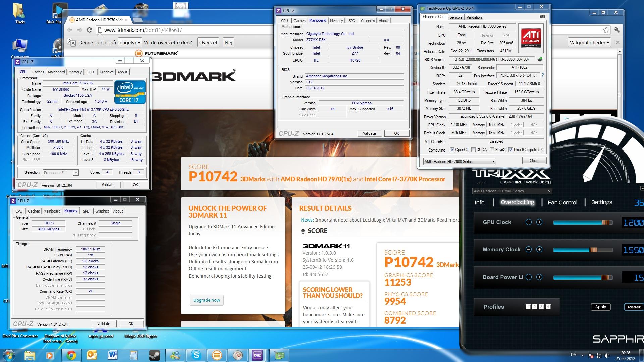This screenshot has width=644, height=362.
Task: Click the Chrome address bar URL
Action: click(x=143, y=30)
